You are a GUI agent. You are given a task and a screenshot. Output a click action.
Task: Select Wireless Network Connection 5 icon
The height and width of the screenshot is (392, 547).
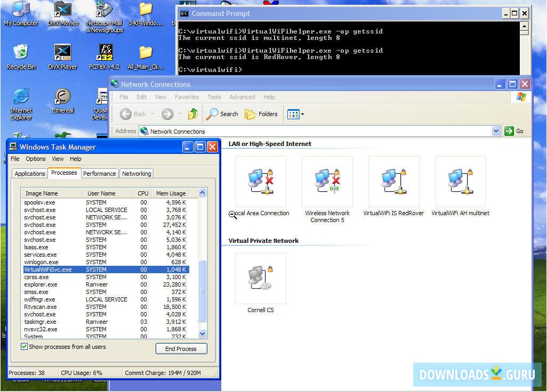click(x=327, y=190)
